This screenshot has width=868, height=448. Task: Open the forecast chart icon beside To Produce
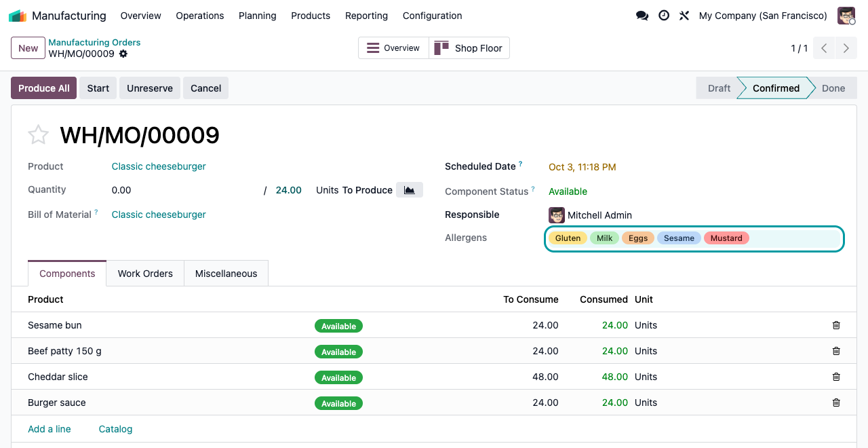pyautogui.click(x=410, y=190)
